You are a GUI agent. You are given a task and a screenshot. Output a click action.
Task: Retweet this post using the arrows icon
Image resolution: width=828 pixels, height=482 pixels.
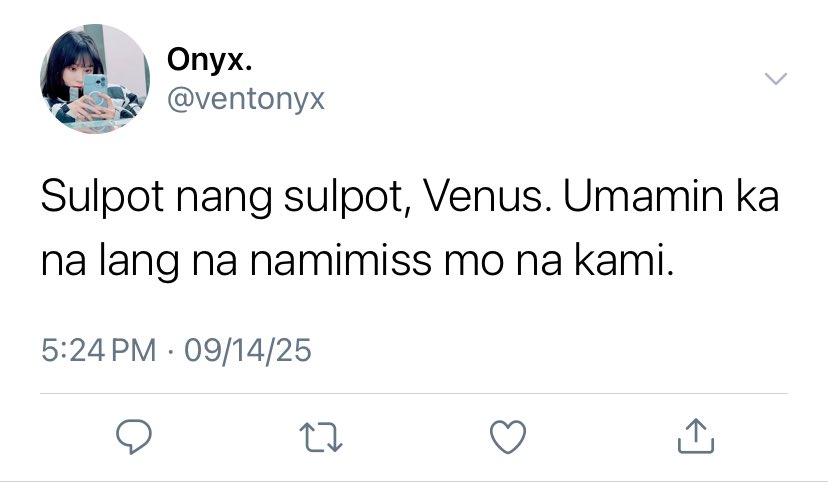coord(321,437)
